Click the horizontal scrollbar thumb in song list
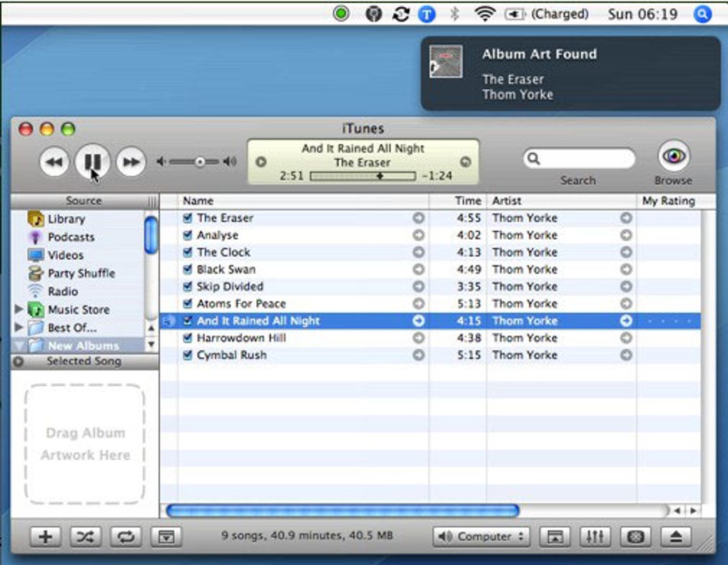 pyautogui.click(x=343, y=511)
